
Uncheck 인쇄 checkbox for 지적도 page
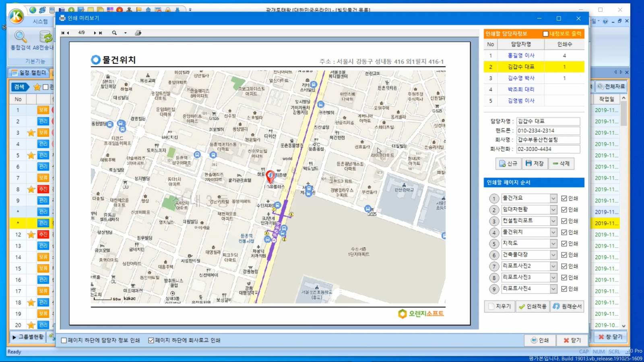[564, 244]
